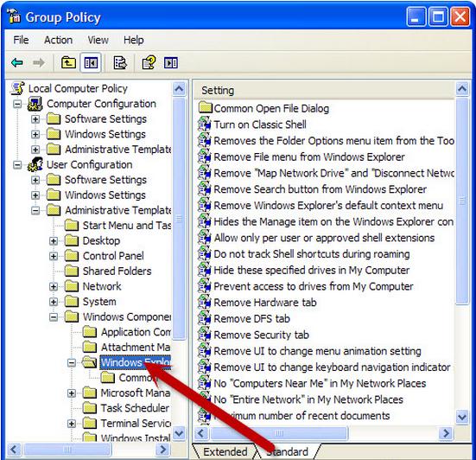The height and width of the screenshot is (460, 476).
Task: Click the Prevent access to drives policy icon
Action: point(204,286)
